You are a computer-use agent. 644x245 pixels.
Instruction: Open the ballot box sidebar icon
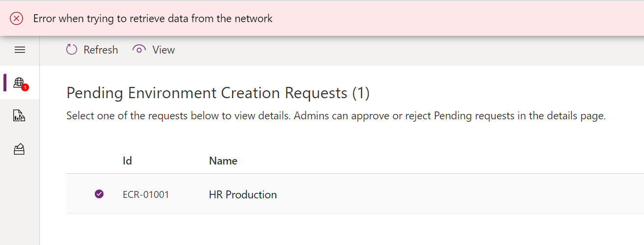tap(19, 149)
